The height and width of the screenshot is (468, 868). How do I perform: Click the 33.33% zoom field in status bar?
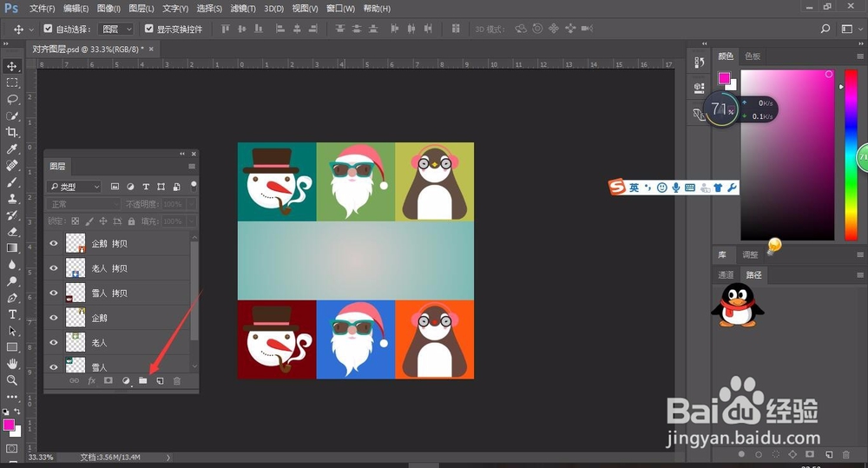(x=41, y=458)
